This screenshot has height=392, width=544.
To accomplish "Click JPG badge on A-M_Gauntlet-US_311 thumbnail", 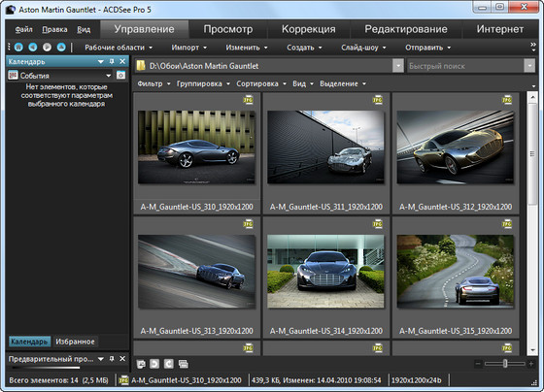I will (378, 100).
